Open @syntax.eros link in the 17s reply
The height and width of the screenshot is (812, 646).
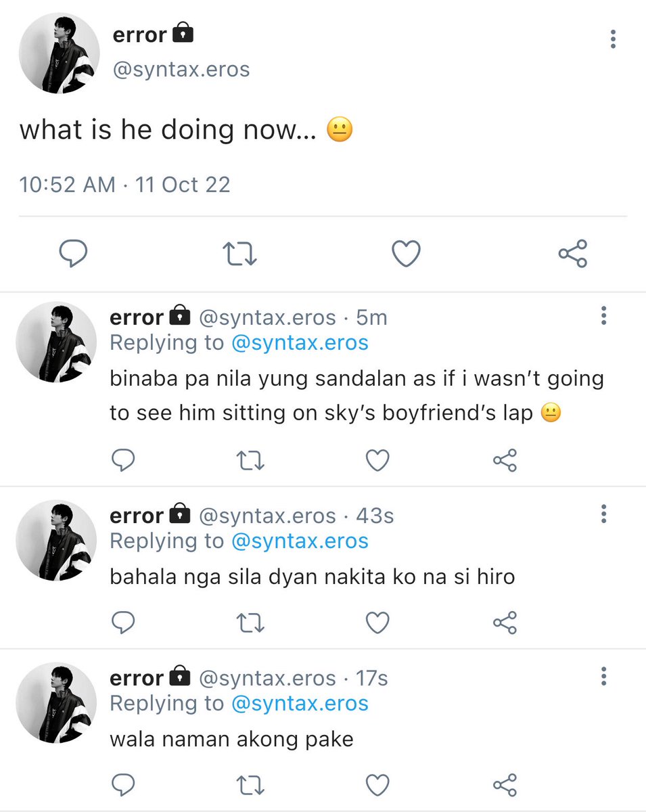click(300, 703)
